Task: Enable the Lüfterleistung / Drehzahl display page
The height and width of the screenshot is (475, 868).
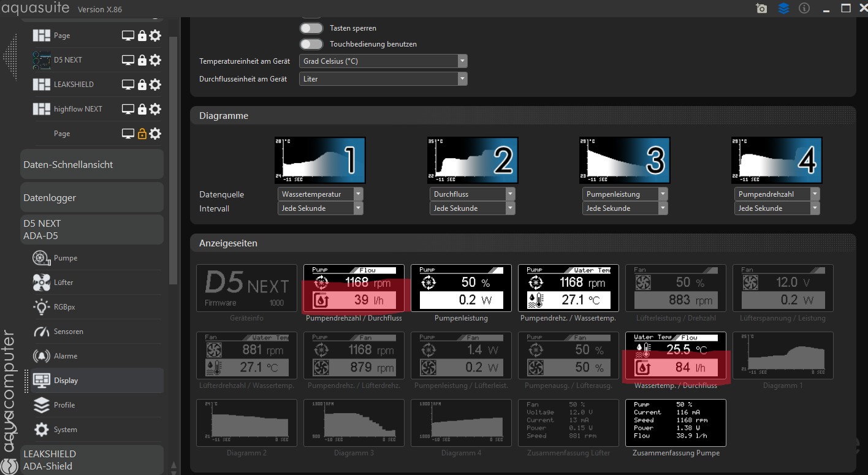Action: click(675, 290)
